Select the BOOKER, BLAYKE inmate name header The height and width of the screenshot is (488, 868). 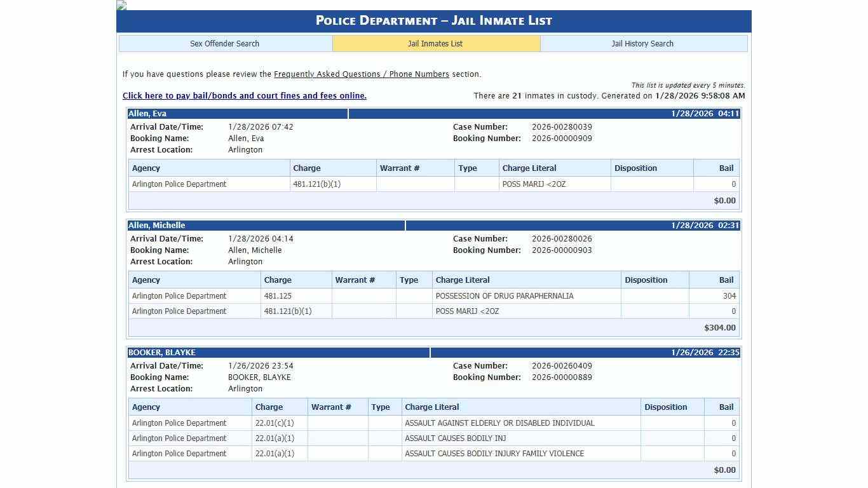pos(162,353)
